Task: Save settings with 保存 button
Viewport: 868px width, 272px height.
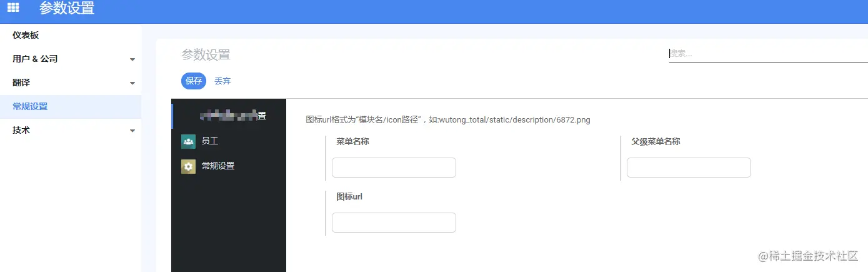Action: click(194, 81)
